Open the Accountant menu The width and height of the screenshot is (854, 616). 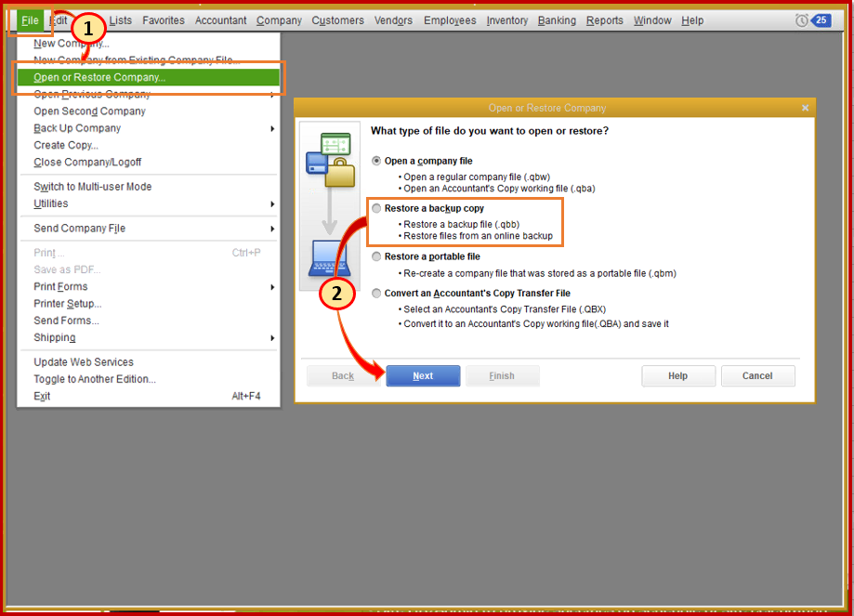click(220, 20)
